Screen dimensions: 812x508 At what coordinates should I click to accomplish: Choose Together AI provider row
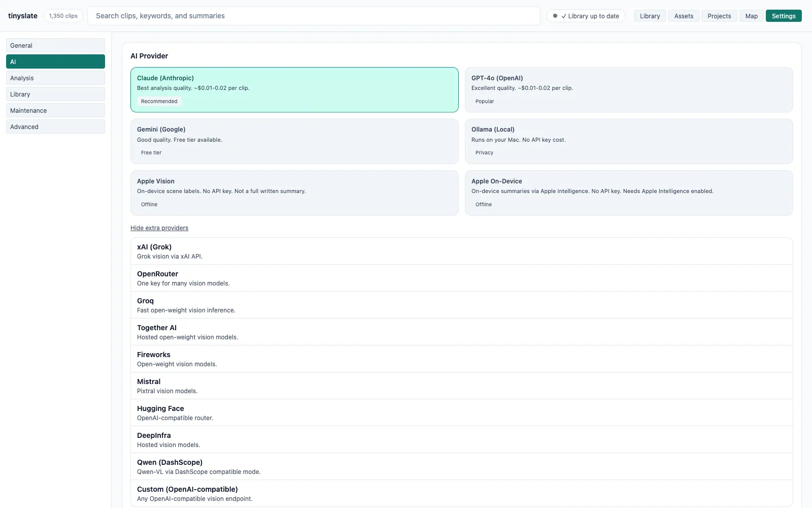[x=462, y=332]
